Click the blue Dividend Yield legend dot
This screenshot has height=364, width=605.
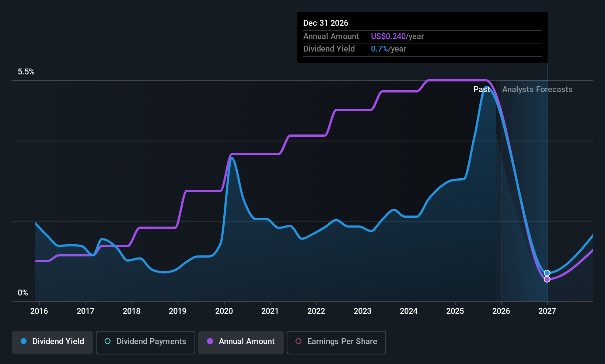point(24,342)
